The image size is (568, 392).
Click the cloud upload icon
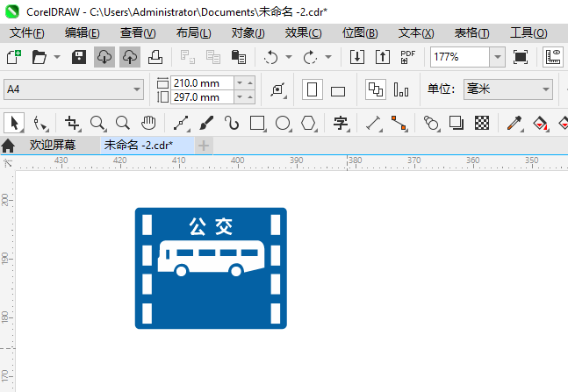point(130,57)
